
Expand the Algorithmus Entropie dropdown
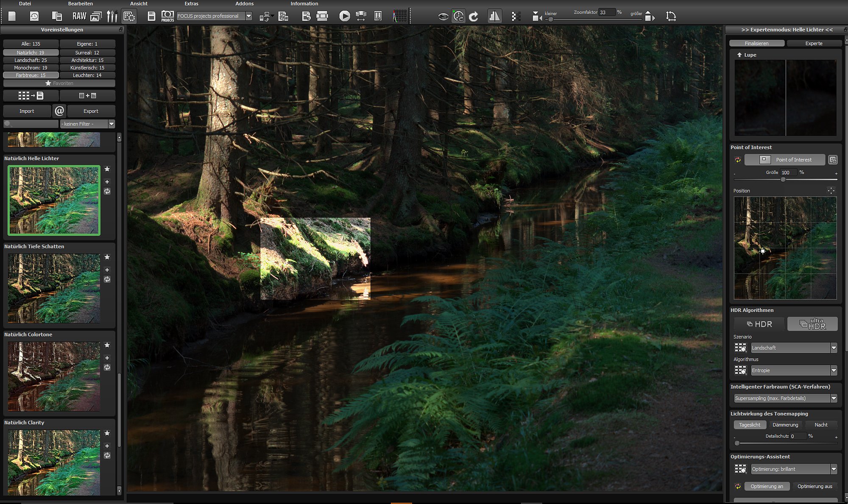pyautogui.click(x=794, y=370)
